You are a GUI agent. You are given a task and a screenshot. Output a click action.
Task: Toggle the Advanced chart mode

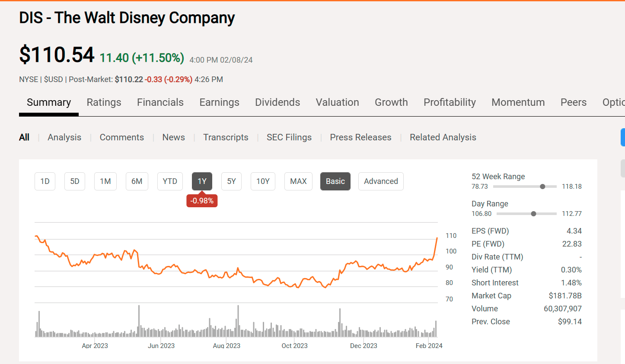pos(381,181)
